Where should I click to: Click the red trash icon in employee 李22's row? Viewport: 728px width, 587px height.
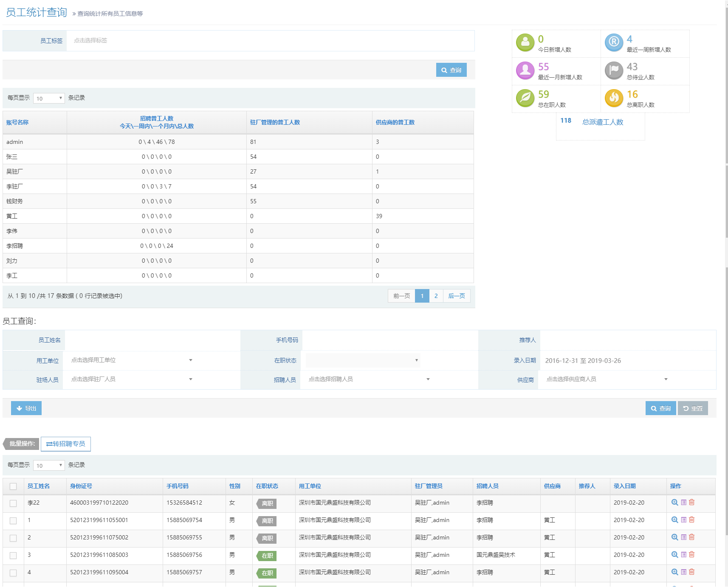[x=691, y=502]
